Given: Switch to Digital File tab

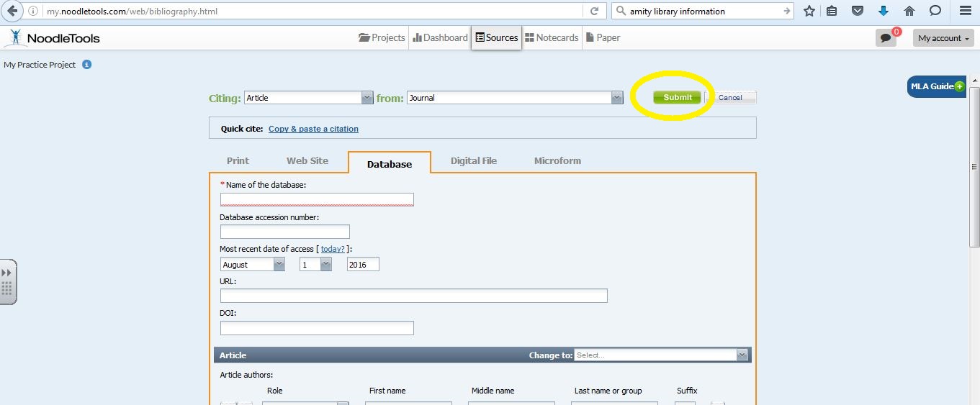Looking at the screenshot, I should [474, 160].
